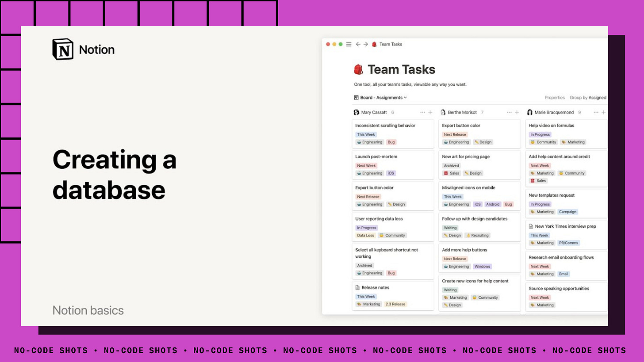Screen dimensions: 644x362
Task: Open Research email onboarding flows card
Action: point(566,265)
